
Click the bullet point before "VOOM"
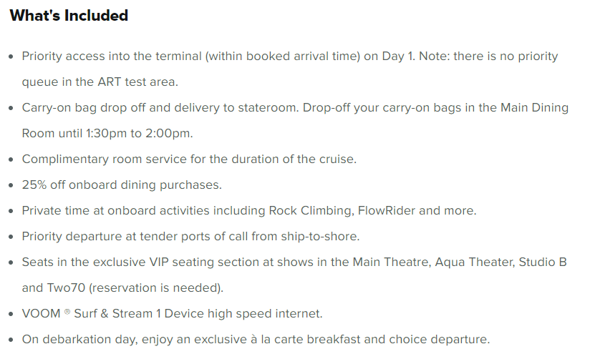11,314
